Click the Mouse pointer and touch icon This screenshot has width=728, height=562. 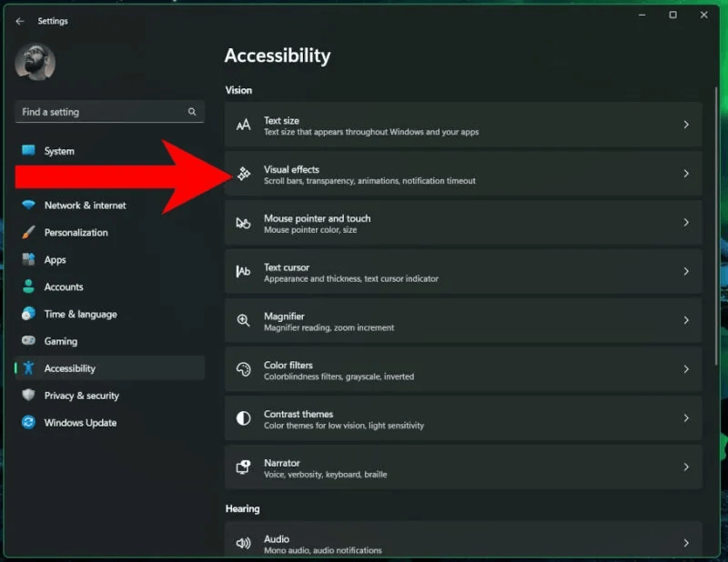pyautogui.click(x=243, y=223)
